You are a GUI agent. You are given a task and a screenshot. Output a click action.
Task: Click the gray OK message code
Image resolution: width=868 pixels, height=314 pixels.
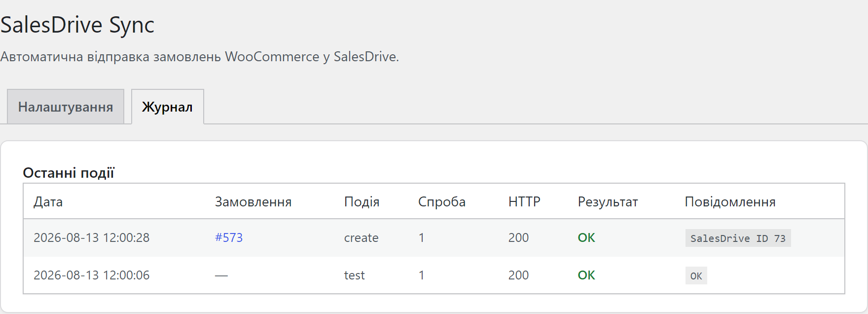click(696, 275)
